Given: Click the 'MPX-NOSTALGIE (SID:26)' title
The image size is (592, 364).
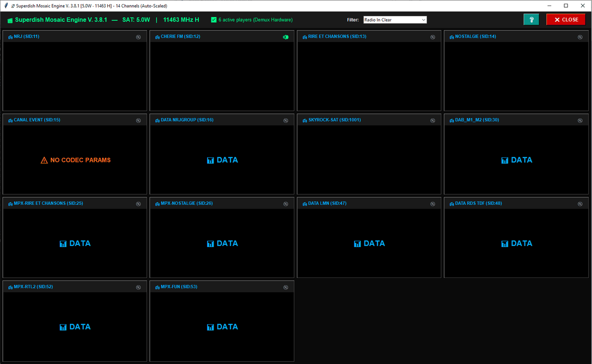Looking at the screenshot, I should (x=187, y=204).
